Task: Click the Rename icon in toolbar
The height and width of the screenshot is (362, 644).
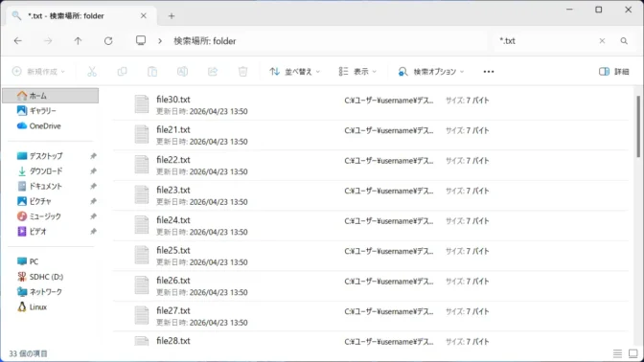Action: coord(182,72)
